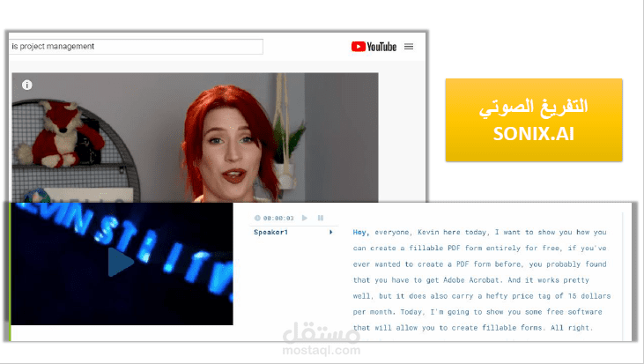The width and height of the screenshot is (644, 364).
Task: Click the YouTube video of the red-haired woman
Action: point(195,137)
